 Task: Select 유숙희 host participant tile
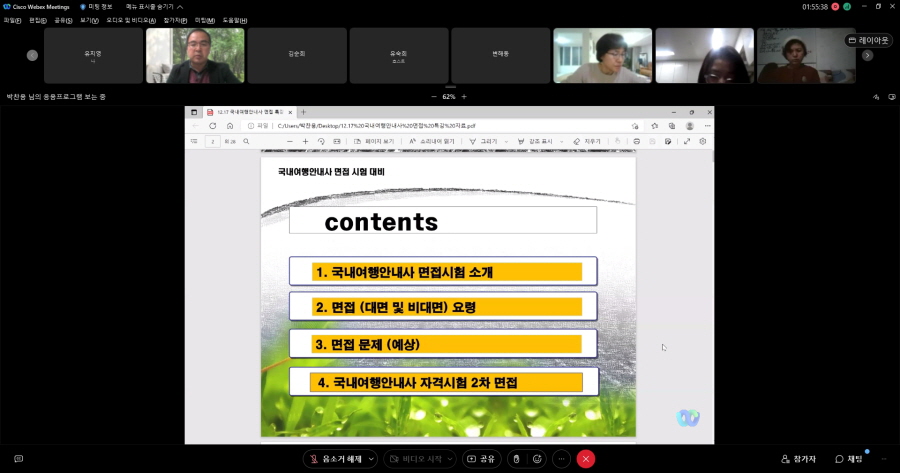click(x=399, y=56)
